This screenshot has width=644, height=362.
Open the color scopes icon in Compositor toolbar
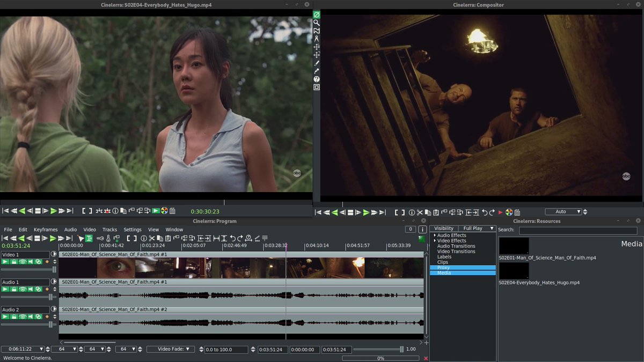[x=509, y=212]
